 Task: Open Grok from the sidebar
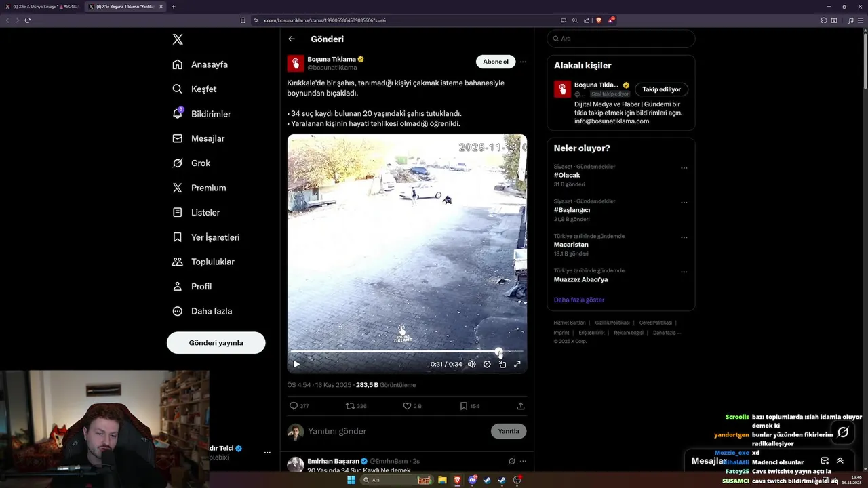191,163
